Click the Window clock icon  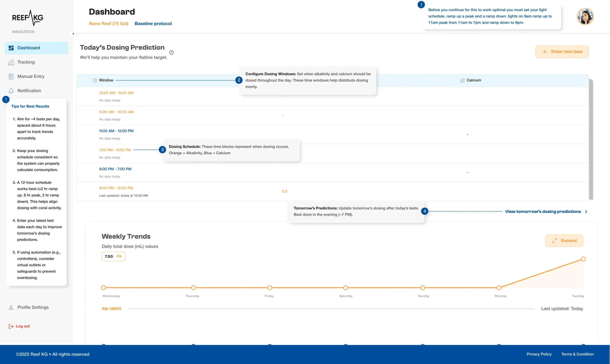pyautogui.click(x=95, y=80)
